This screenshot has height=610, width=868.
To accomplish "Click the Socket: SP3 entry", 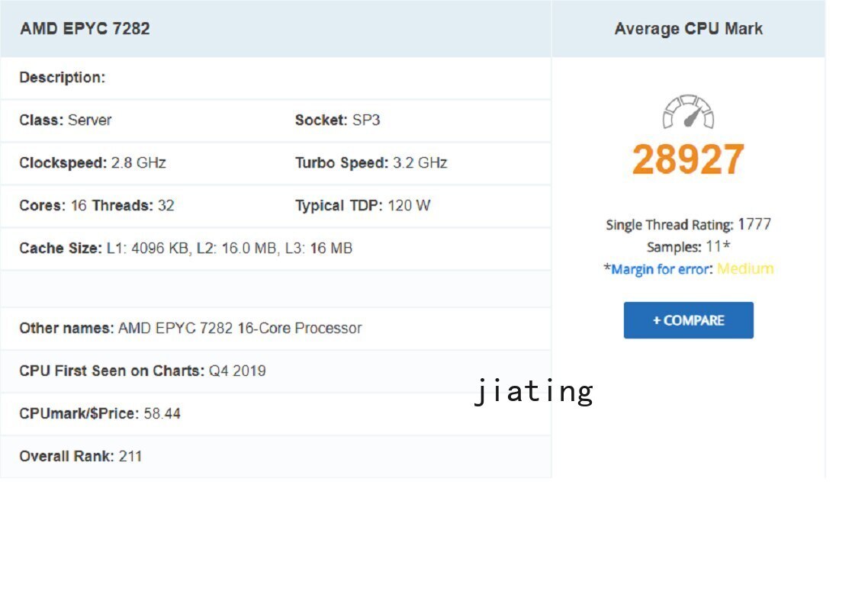I will [x=337, y=120].
